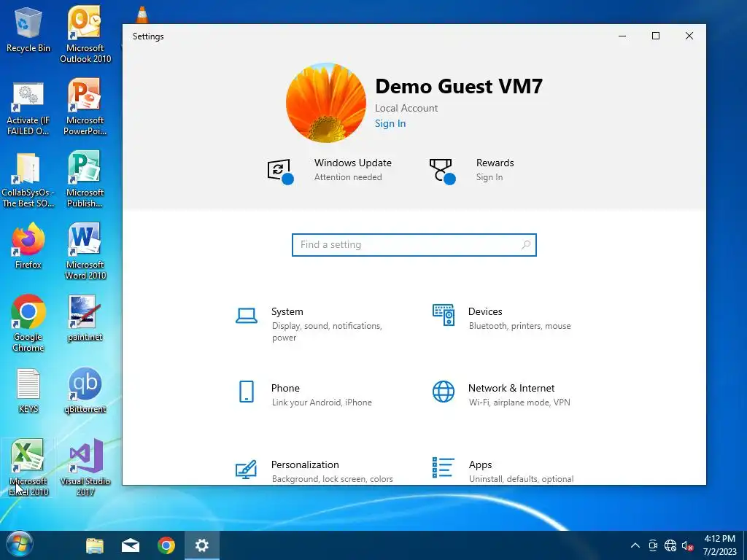This screenshot has width=747, height=560.
Task: Click the Settings gear on the taskbar
Action: pyautogui.click(x=202, y=545)
